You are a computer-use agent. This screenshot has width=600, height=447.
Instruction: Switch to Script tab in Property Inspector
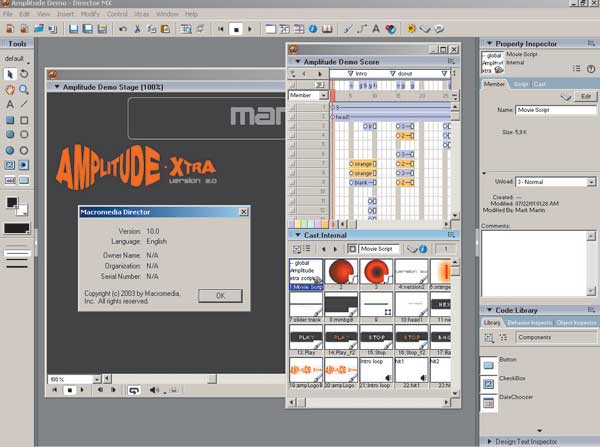point(521,84)
